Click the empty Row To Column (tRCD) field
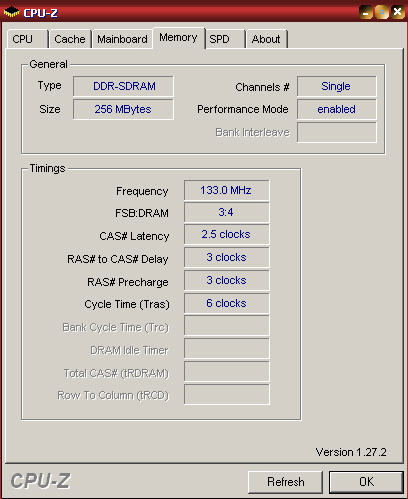 click(227, 395)
